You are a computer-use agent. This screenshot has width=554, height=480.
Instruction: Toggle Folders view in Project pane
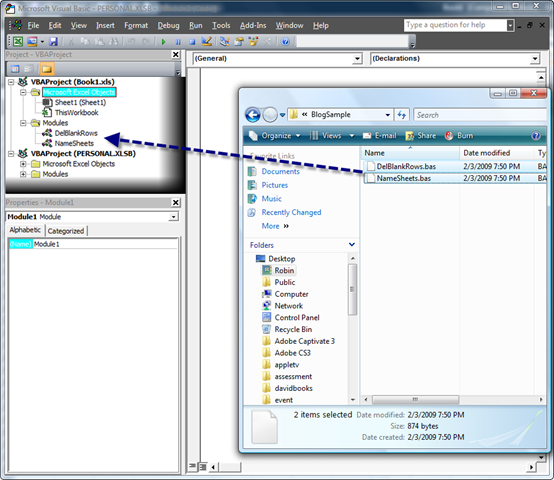pyautogui.click(x=47, y=69)
